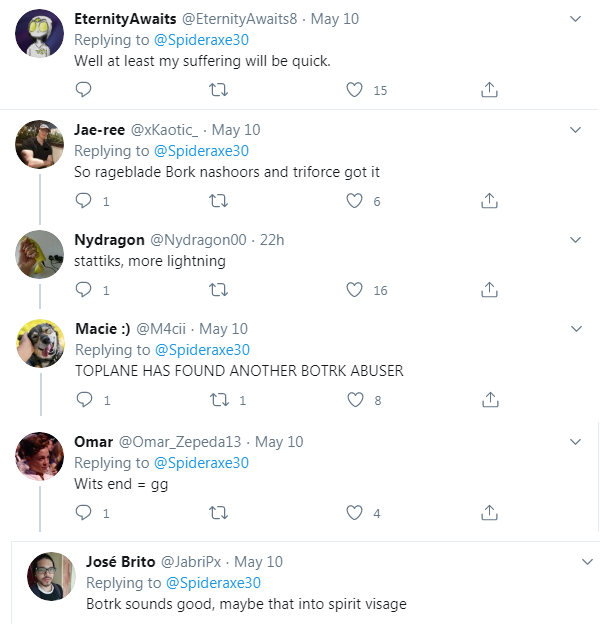The image size is (600, 624).
Task: Like EternityAwaits' tweet with 15 likes
Action: pos(354,90)
